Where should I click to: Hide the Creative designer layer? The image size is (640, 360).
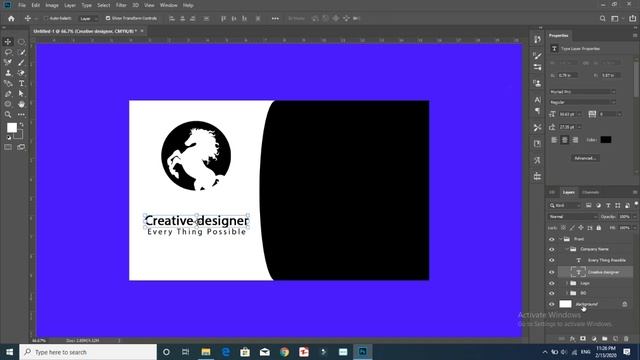click(x=552, y=272)
